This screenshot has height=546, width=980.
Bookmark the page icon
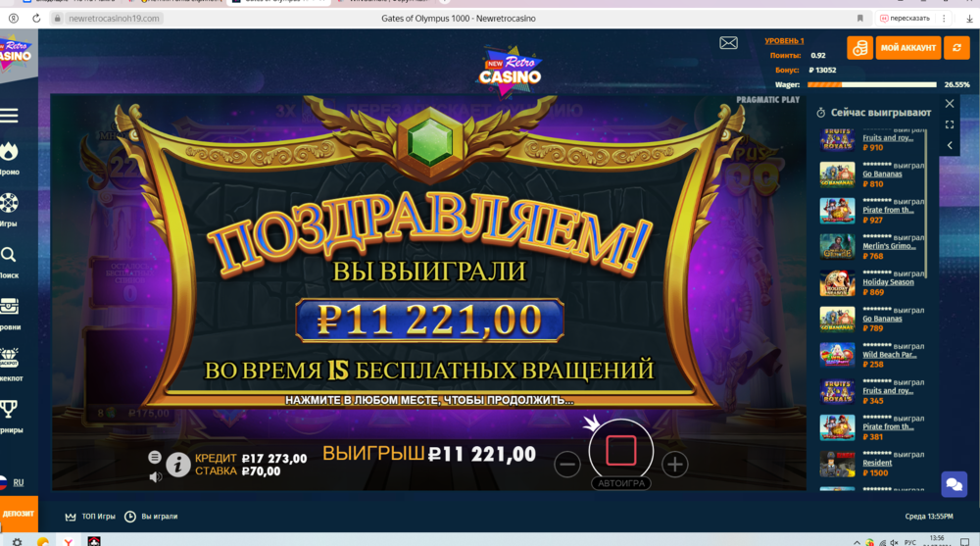point(860,19)
